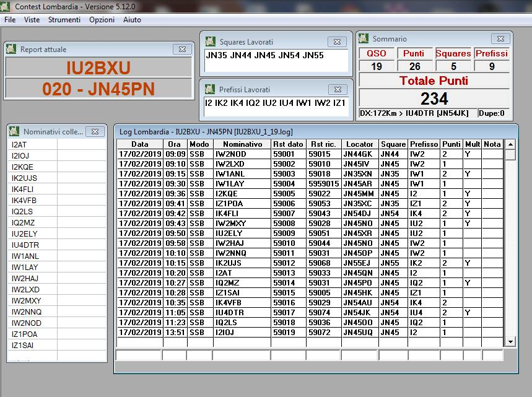Click the Squares Lavorati panel icon

211,42
